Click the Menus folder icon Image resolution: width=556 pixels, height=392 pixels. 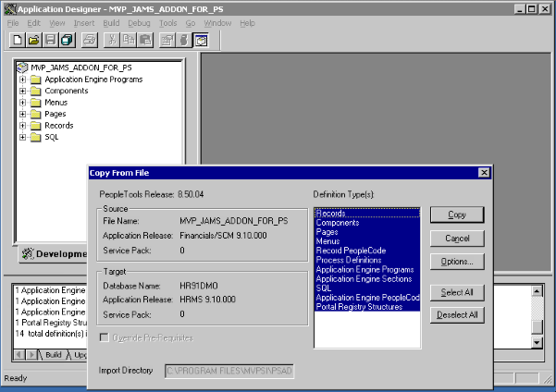35,103
